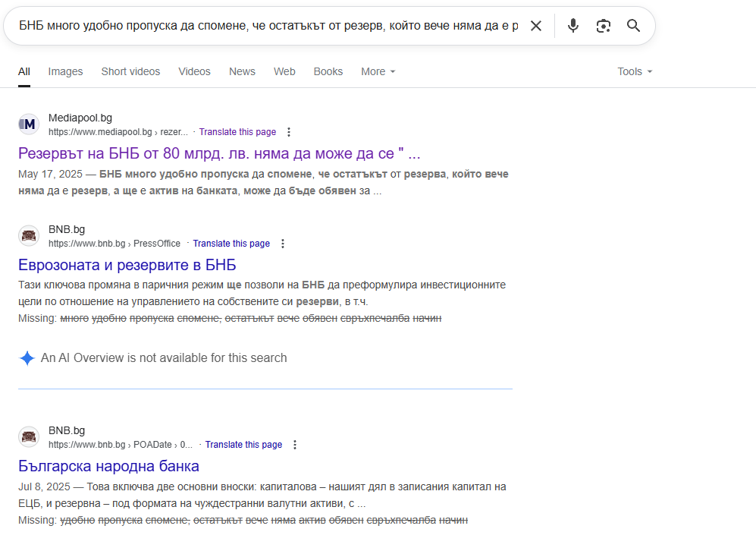756x551 pixels.
Task: Open the result 'Еврозоната и резервите в БНБ'
Action: tap(127, 265)
